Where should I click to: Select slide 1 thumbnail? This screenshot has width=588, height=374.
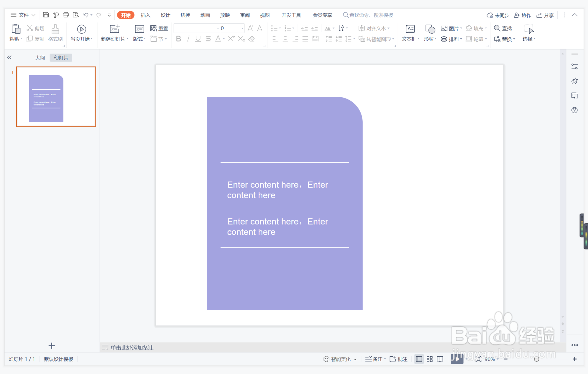click(56, 97)
